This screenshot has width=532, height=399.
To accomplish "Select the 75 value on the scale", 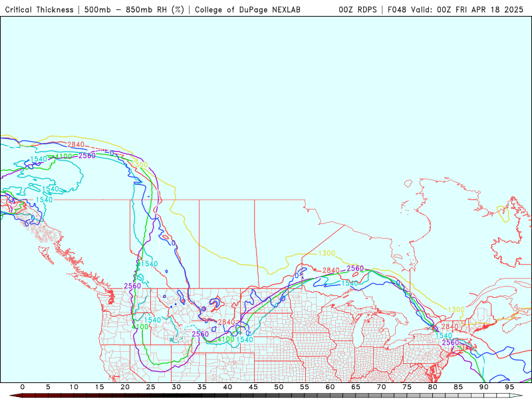I will (407, 387).
